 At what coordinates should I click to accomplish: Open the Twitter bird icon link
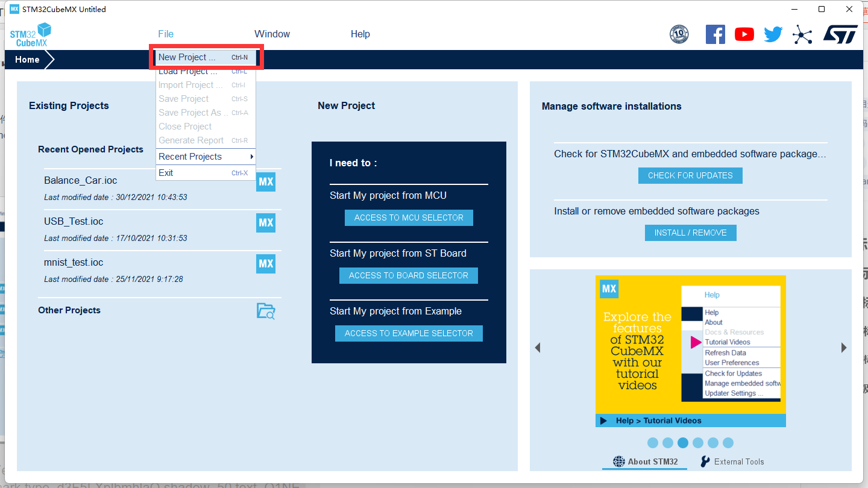pyautogui.click(x=773, y=34)
